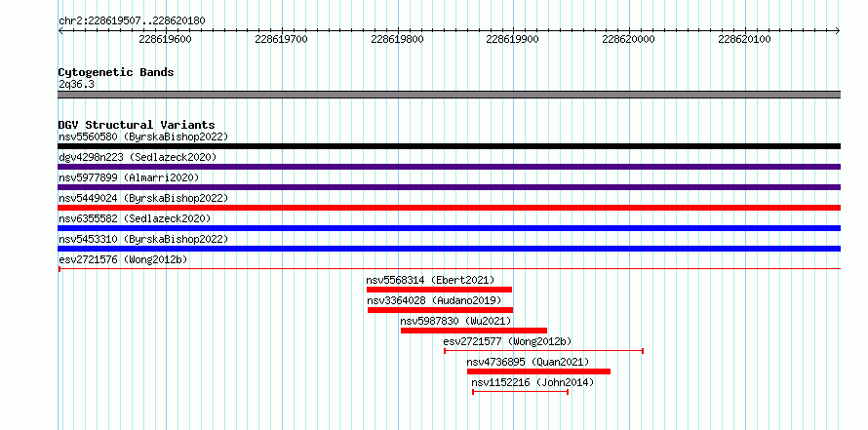Click the blue nsv6355582 variant bar
The height and width of the screenshot is (430, 868).
tap(449, 228)
